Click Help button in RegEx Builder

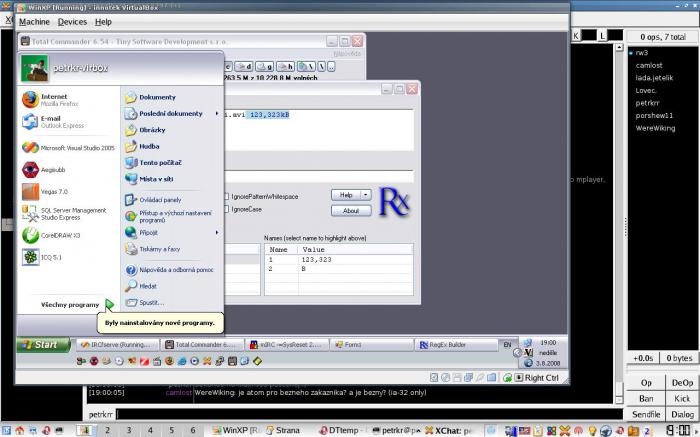[x=346, y=195]
